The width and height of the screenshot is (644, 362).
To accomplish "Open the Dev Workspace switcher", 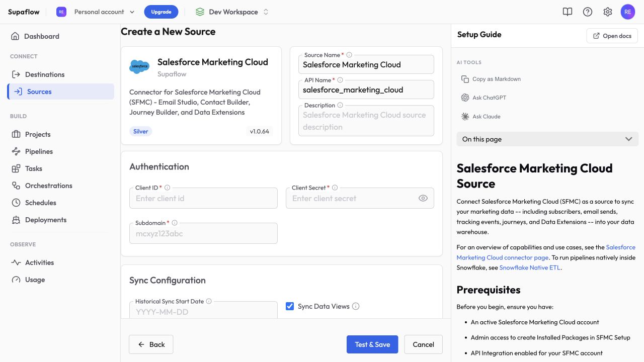I will [232, 12].
